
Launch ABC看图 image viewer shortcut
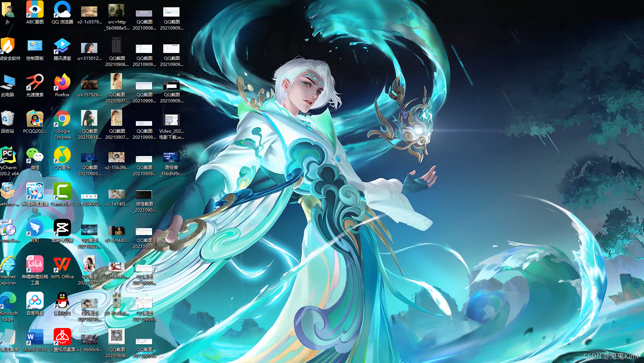click(35, 12)
